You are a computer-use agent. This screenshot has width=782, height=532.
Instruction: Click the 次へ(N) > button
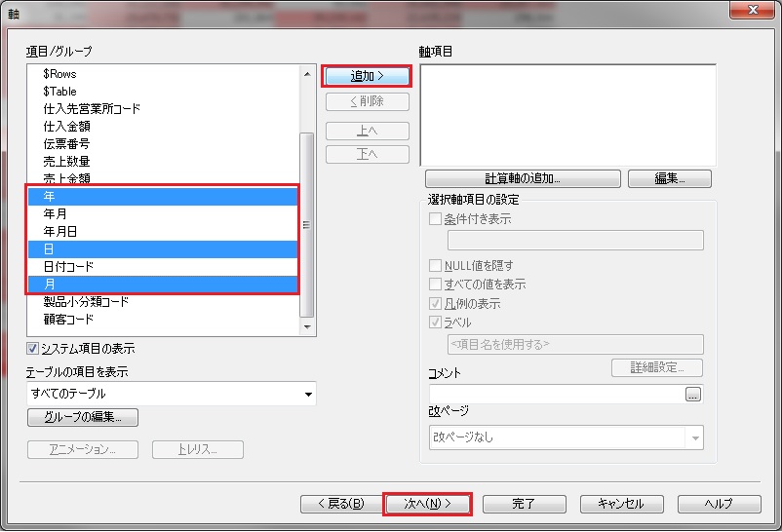(x=428, y=504)
